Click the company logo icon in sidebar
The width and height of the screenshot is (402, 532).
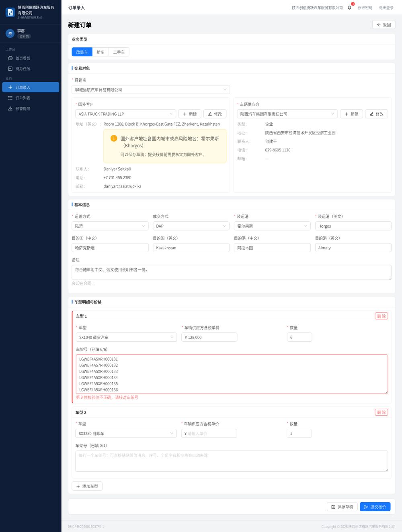(10, 12)
